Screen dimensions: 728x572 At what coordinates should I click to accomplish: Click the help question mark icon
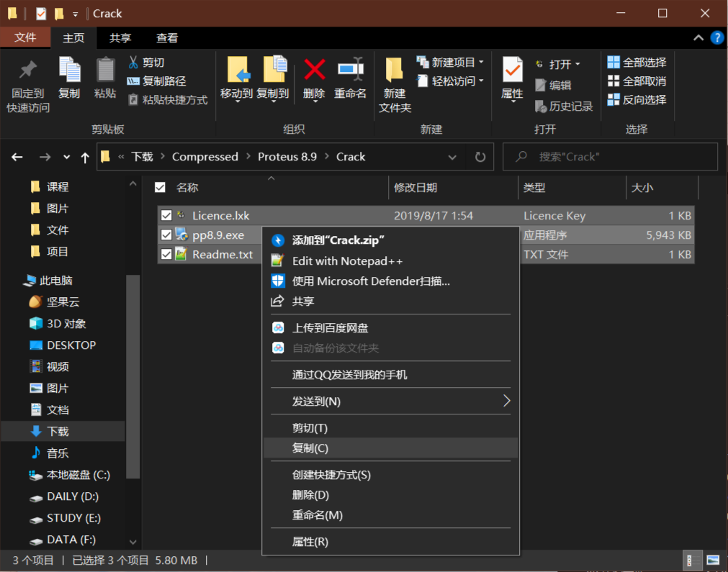point(717,37)
